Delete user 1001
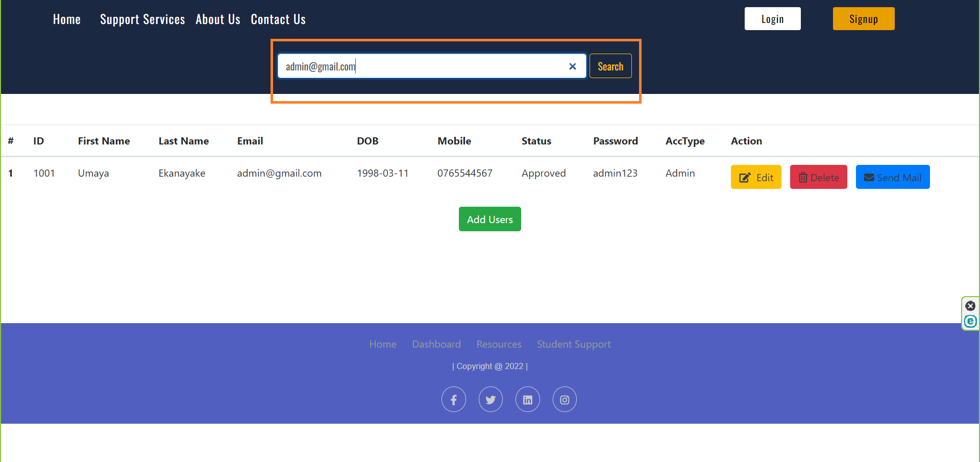980x462 pixels. pos(819,177)
